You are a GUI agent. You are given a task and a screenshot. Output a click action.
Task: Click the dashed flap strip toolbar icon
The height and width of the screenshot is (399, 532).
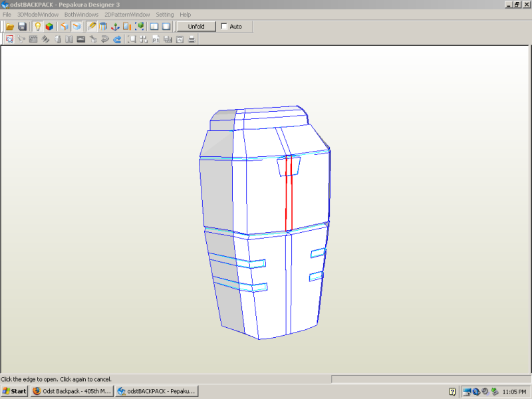[33, 39]
